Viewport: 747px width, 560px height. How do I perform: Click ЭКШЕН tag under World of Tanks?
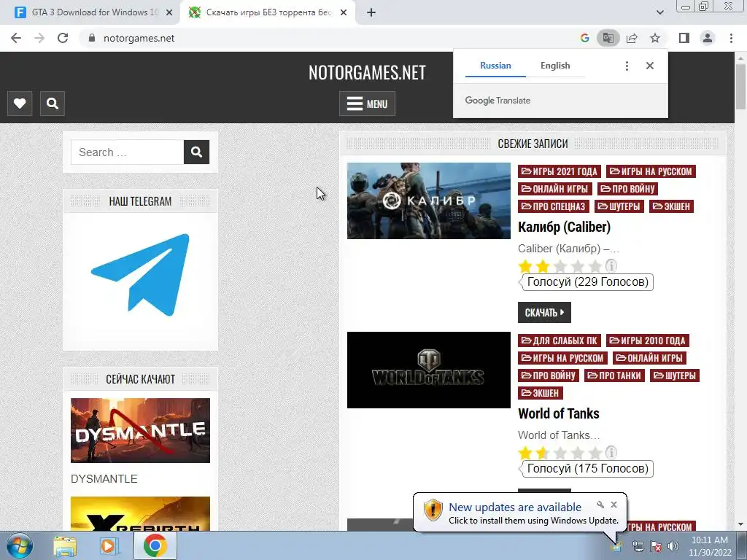(x=541, y=393)
